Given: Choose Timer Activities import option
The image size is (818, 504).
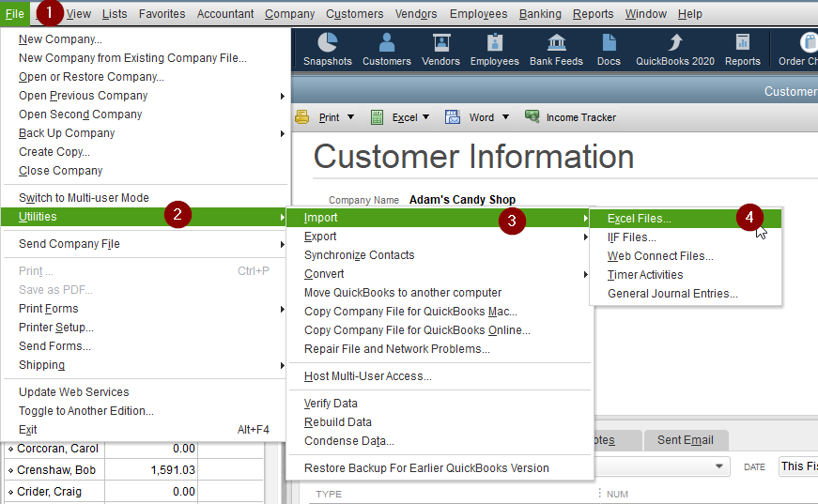Looking at the screenshot, I should click(x=686, y=275).
